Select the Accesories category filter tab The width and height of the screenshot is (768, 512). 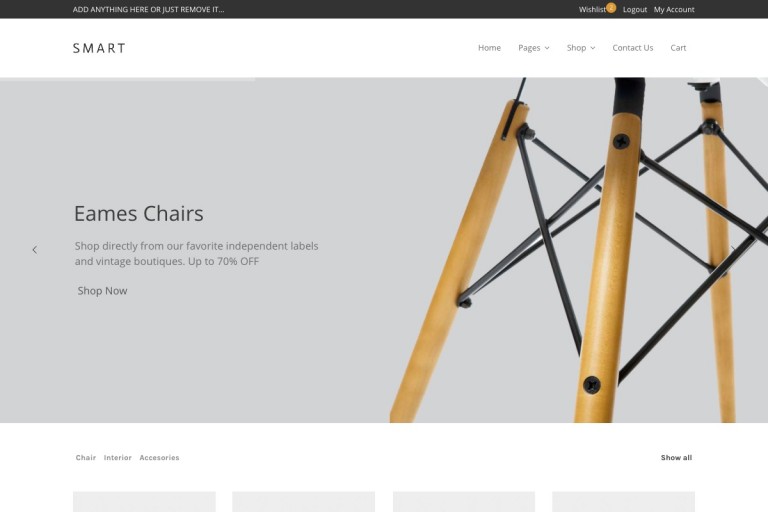point(159,458)
